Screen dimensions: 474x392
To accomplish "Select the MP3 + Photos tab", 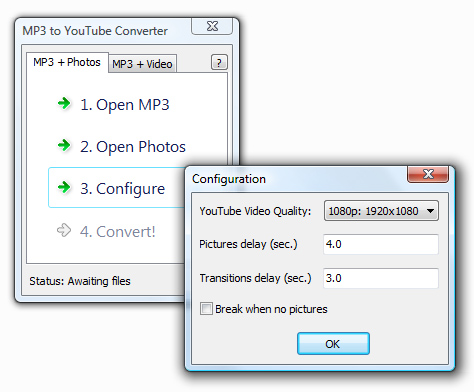I will tap(67, 62).
